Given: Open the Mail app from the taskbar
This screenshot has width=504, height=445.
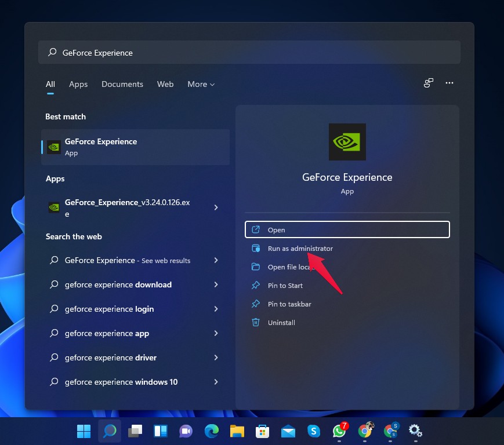Looking at the screenshot, I should click(x=288, y=431).
